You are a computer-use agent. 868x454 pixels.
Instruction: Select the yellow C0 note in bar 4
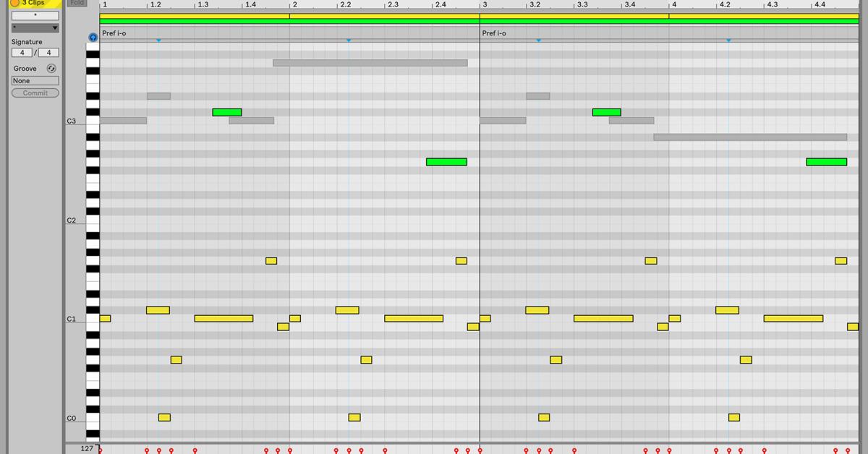[734, 417]
